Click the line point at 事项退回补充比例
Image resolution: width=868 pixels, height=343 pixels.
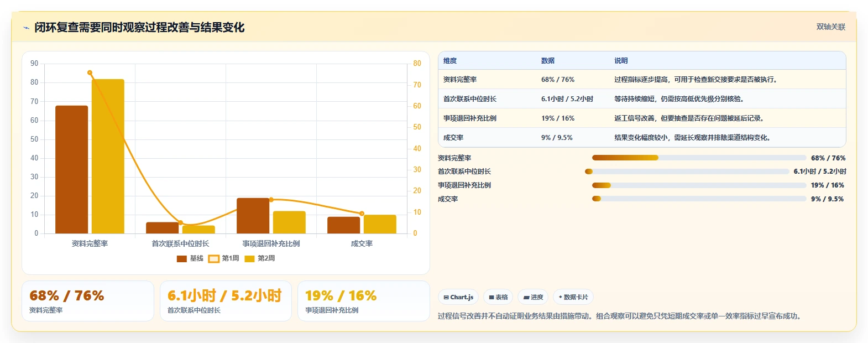point(271,200)
